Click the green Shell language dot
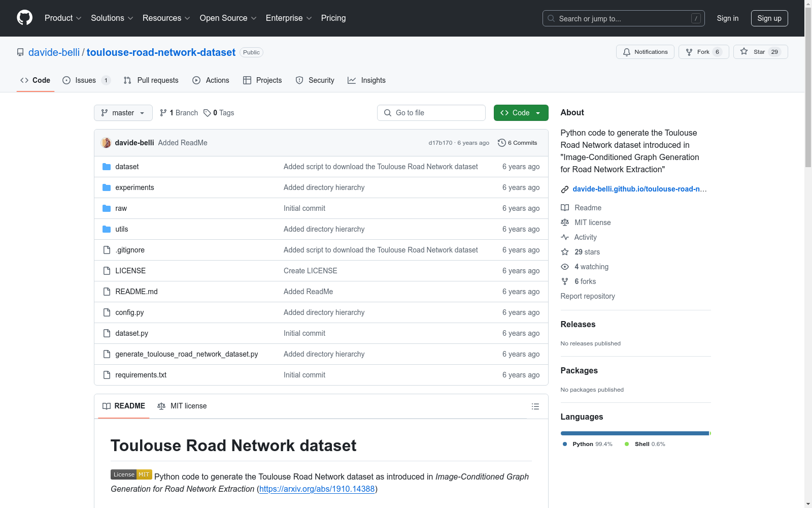Viewport: 812px width, 508px height. [627, 444]
